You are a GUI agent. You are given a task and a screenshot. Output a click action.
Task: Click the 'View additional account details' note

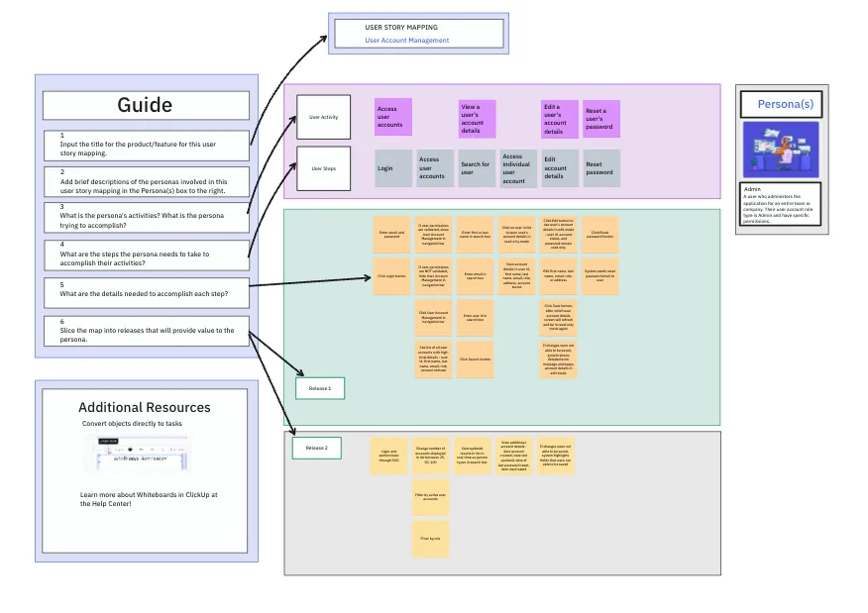[513, 456]
